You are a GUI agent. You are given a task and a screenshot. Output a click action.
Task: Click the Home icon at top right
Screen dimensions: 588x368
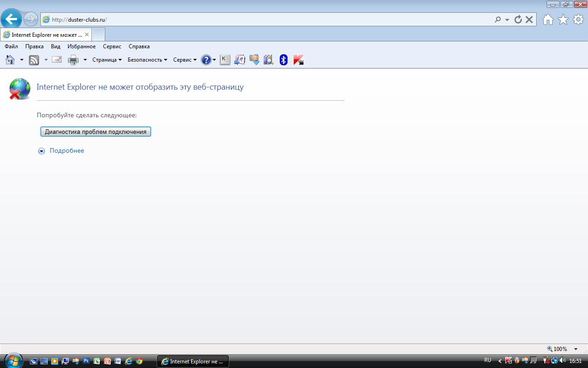(548, 19)
